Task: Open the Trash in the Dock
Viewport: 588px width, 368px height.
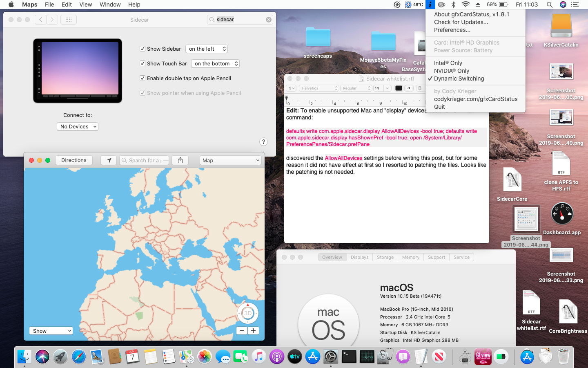Action: pos(563,357)
